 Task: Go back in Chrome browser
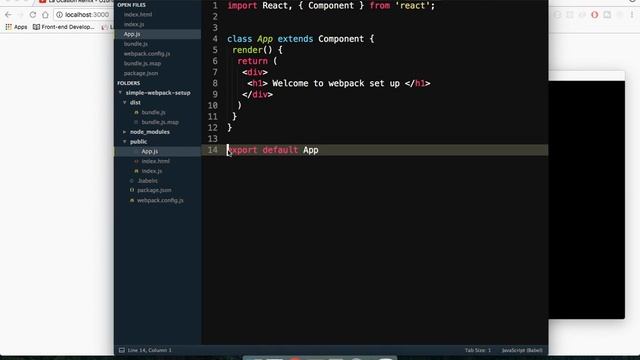click(8, 15)
